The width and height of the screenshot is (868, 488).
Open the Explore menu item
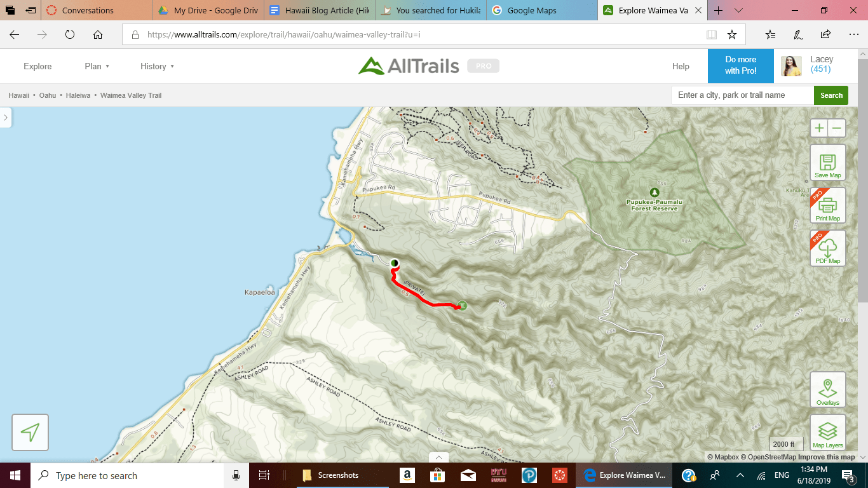(x=37, y=66)
